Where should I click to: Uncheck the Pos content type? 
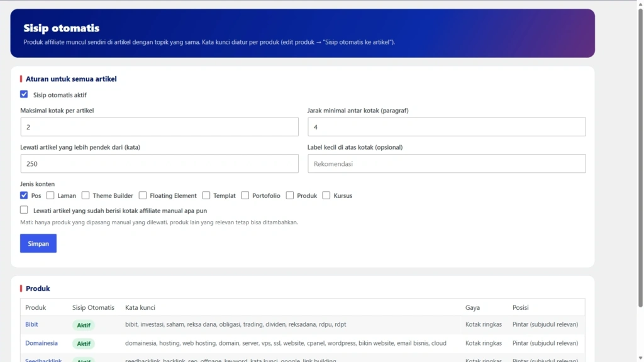click(24, 195)
